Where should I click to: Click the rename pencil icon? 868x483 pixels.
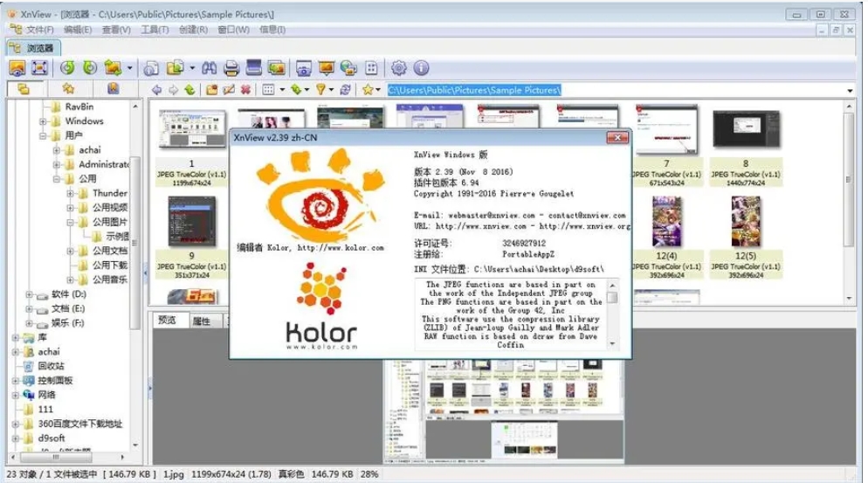pyautogui.click(x=228, y=90)
